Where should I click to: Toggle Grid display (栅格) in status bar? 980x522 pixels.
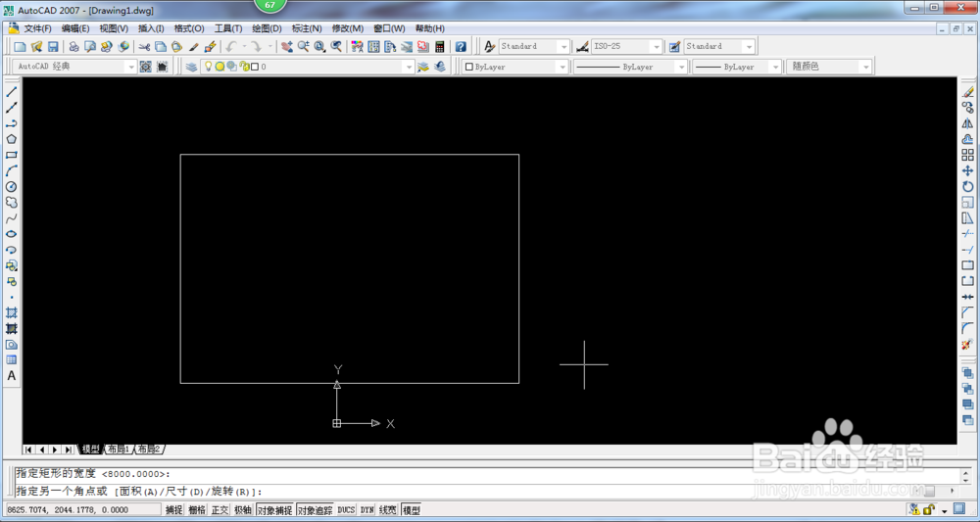pyautogui.click(x=197, y=510)
